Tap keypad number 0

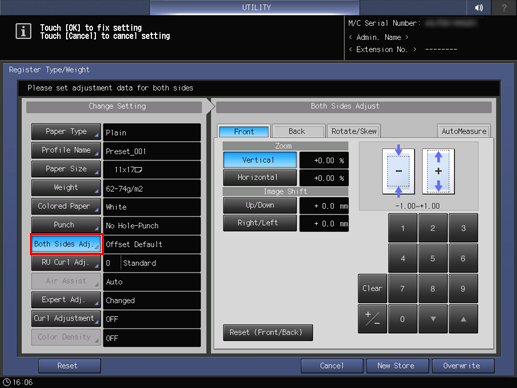pos(403,319)
